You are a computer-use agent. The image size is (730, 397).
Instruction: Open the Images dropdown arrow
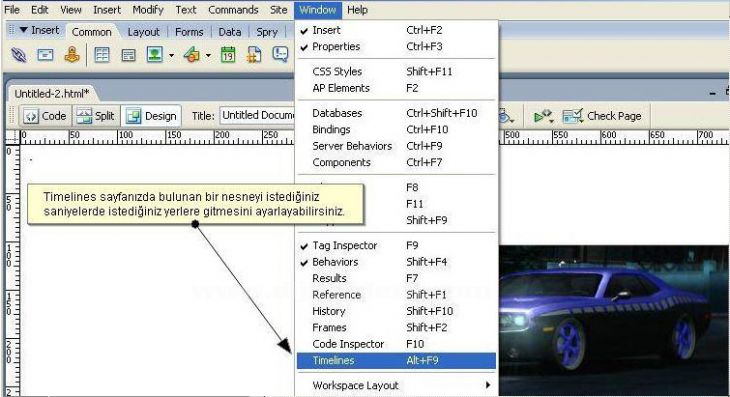(x=171, y=55)
